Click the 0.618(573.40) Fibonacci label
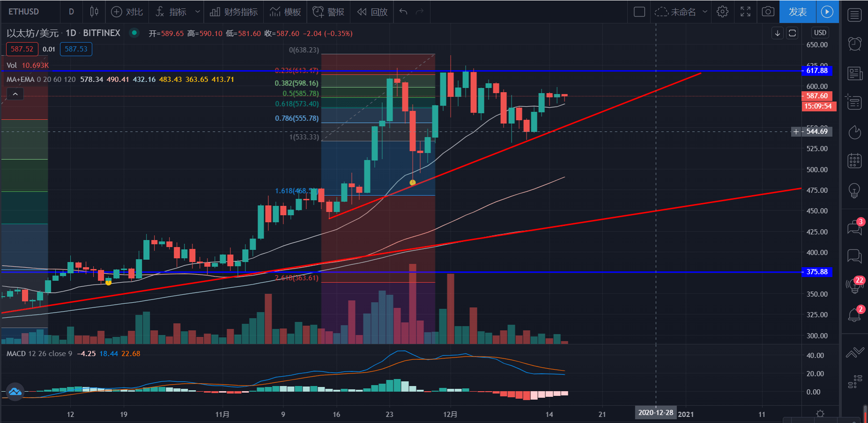 (297, 104)
